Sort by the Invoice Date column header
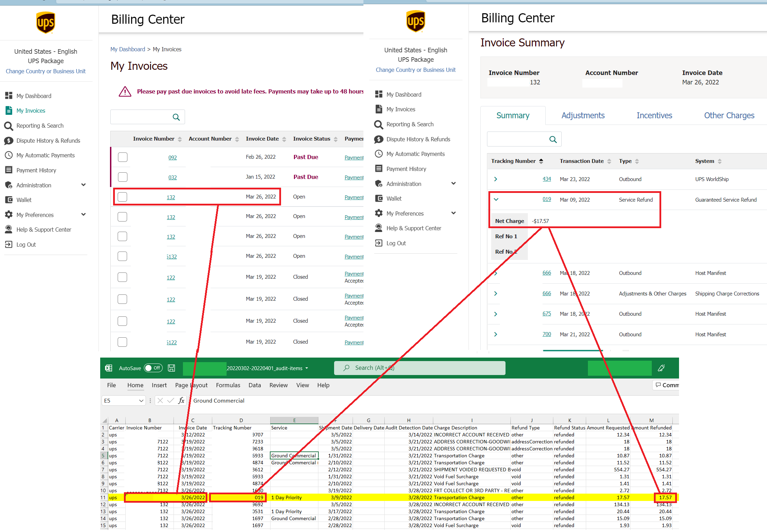 [262, 139]
